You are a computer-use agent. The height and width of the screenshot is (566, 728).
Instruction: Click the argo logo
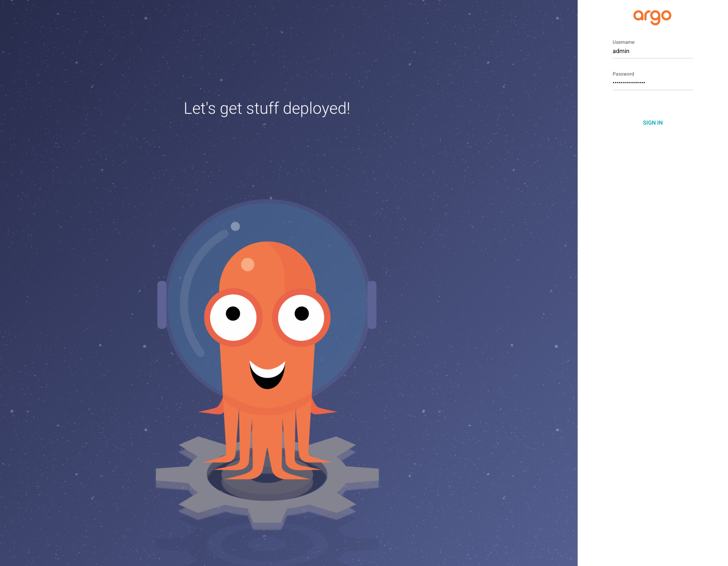tap(652, 17)
